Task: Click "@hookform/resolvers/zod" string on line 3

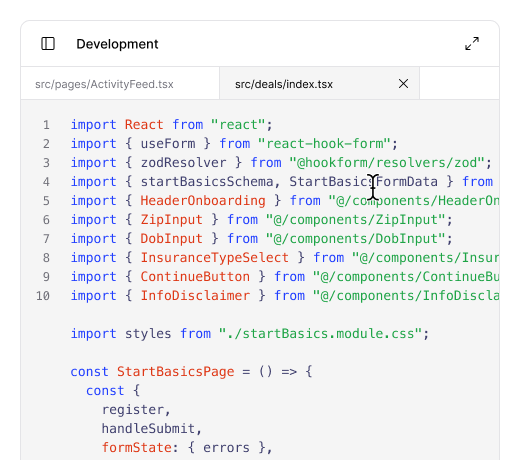Action: click(x=387, y=163)
